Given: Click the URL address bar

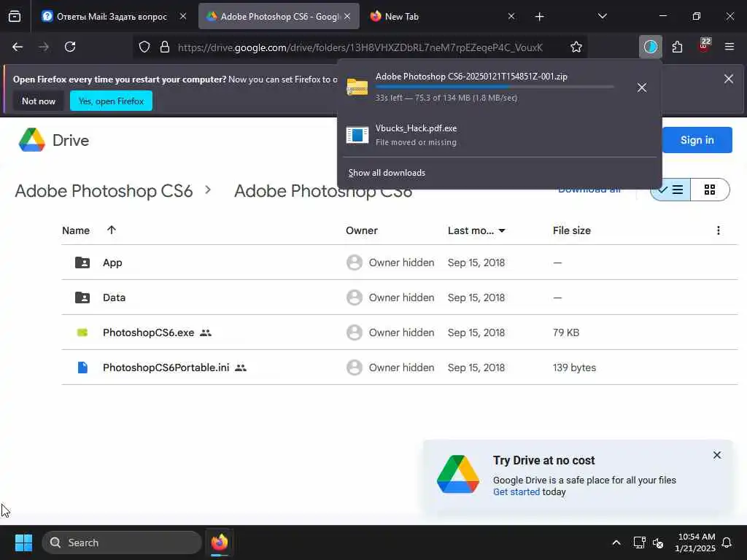Looking at the screenshot, I should click(360, 47).
